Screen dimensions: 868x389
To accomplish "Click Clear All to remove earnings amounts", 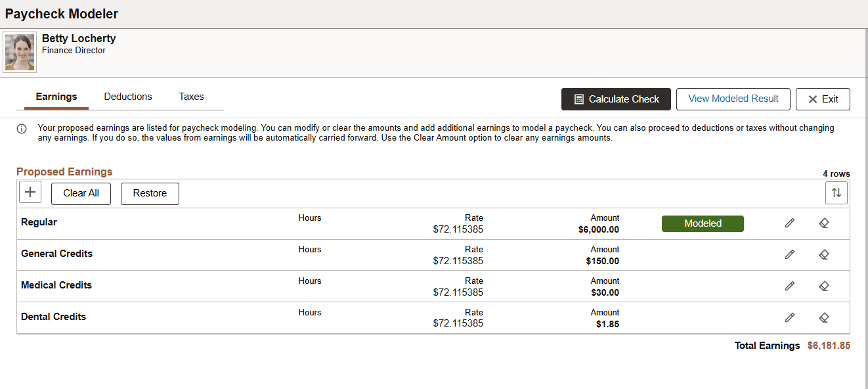I will pos(81,193).
